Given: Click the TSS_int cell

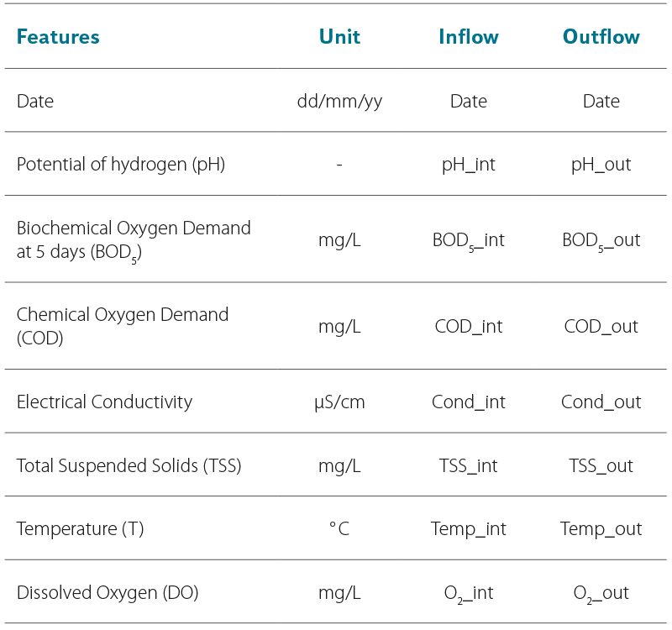Looking at the screenshot, I should click(469, 466).
